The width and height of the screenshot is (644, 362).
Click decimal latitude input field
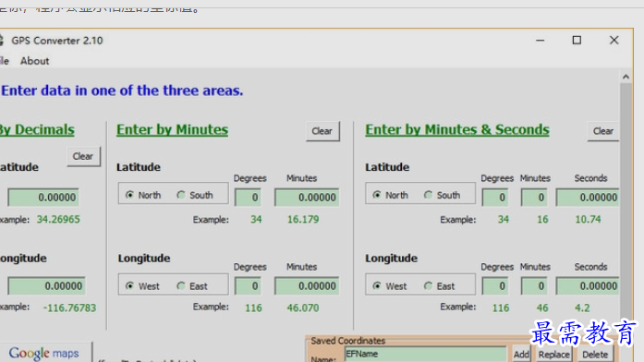click(x=43, y=198)
